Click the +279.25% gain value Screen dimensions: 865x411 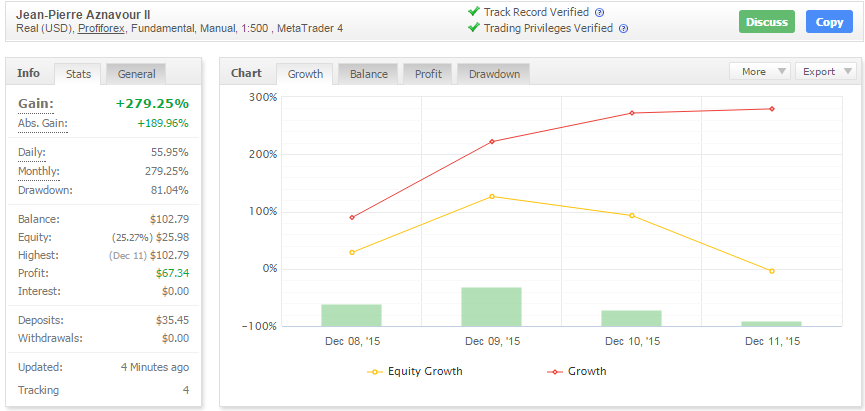tap(152, 104)
